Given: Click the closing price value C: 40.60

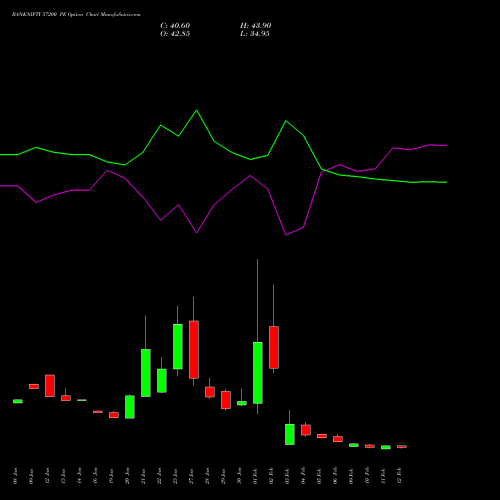Looking at the screenshot, I should pos(175,26).
